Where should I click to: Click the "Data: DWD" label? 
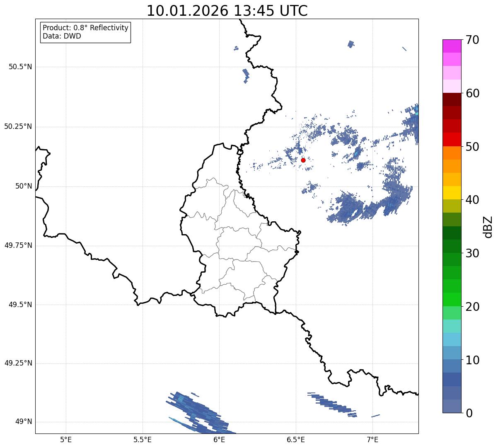(x=62, y=36)
